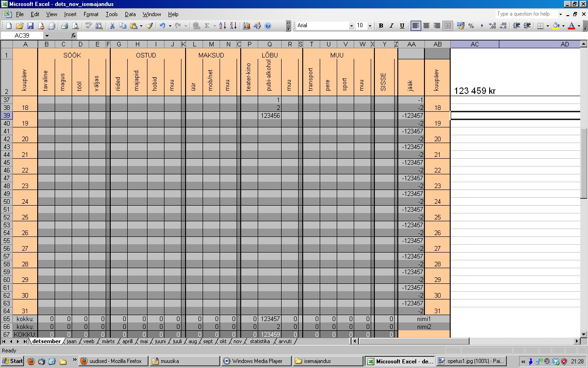Apply yellow fill color paint bucket
588x368 pixels.
(x=556, y=26)
